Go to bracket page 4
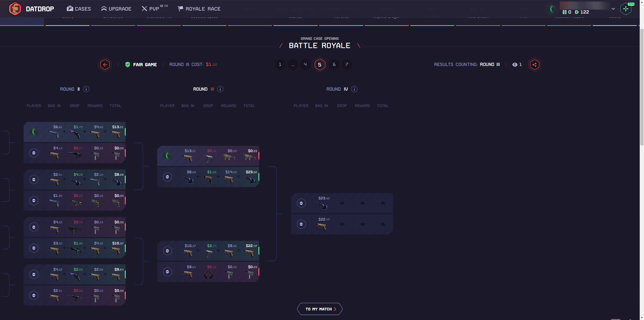Image resolution: width=644 pixels, height=320 pixels. (305, 64)
